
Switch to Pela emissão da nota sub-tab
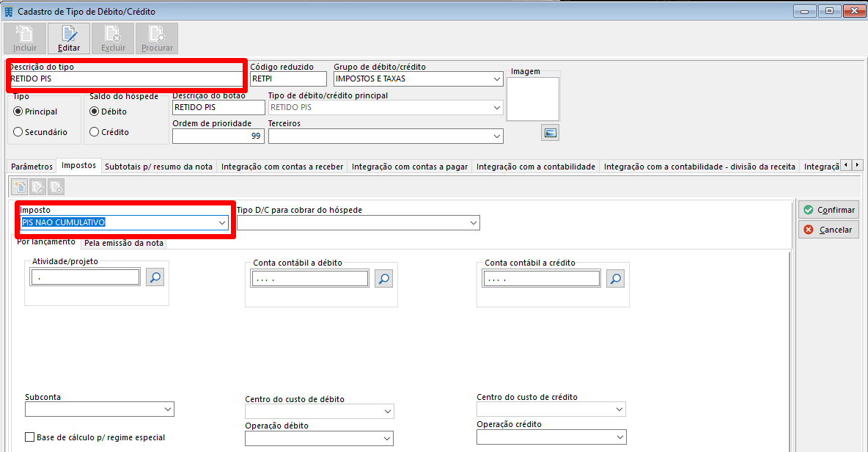pyautogui.click(x=123, y=243)
